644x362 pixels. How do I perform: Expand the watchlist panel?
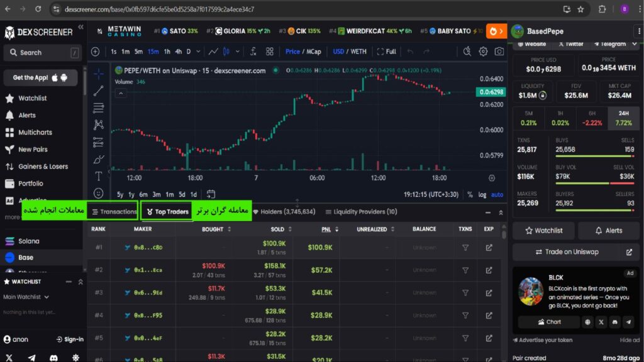click(80, 282)
